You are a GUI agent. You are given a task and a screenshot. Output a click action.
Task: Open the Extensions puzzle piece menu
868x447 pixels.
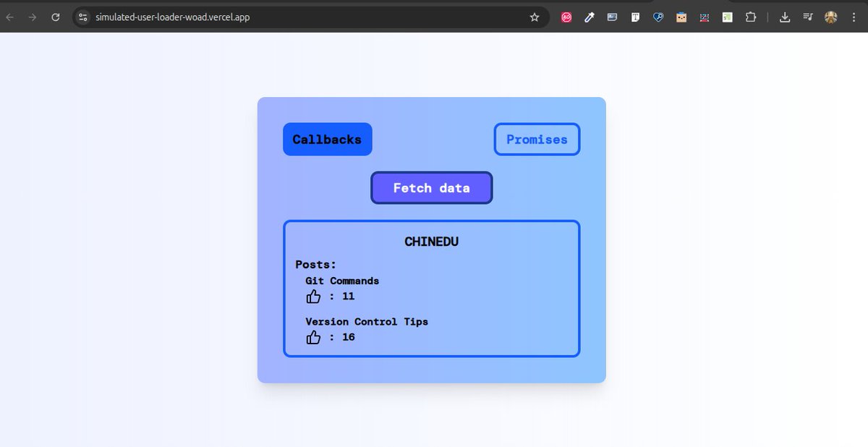point(751,17)
